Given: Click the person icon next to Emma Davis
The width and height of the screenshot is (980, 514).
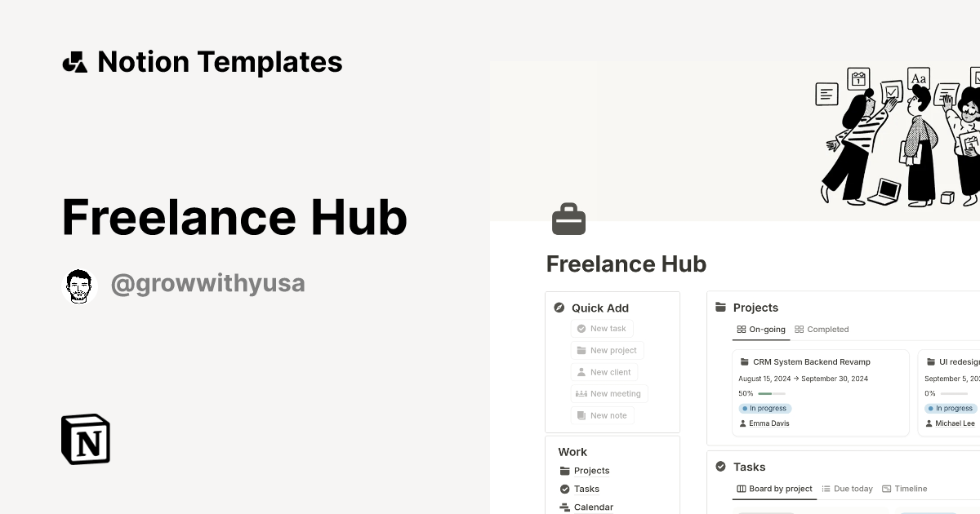Looking at the screenshot, I should 742,423.
